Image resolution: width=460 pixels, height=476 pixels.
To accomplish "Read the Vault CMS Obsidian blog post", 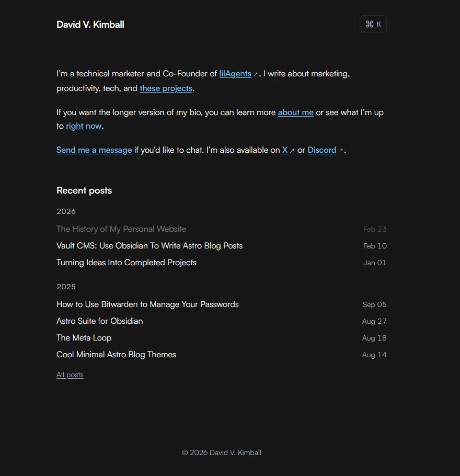I will pyautogui.click(x=149, y=245).
